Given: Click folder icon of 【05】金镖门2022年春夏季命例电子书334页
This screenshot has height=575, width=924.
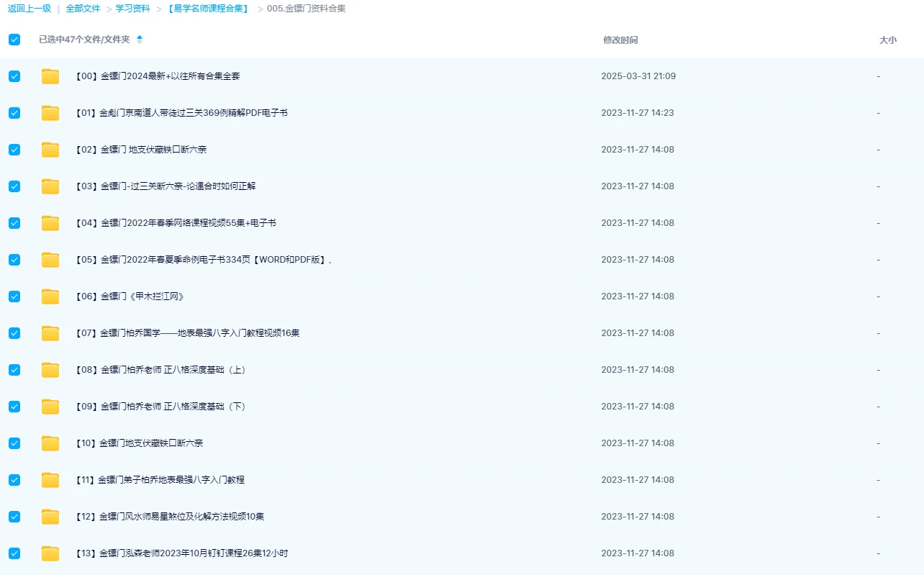Looking at the screenshot, I should [50, 260].
